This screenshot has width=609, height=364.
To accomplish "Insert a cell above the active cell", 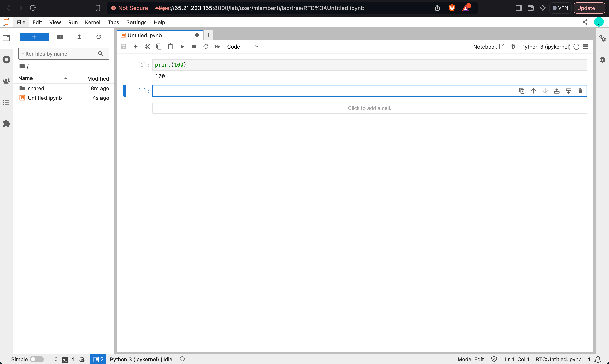I will [557, 91].
